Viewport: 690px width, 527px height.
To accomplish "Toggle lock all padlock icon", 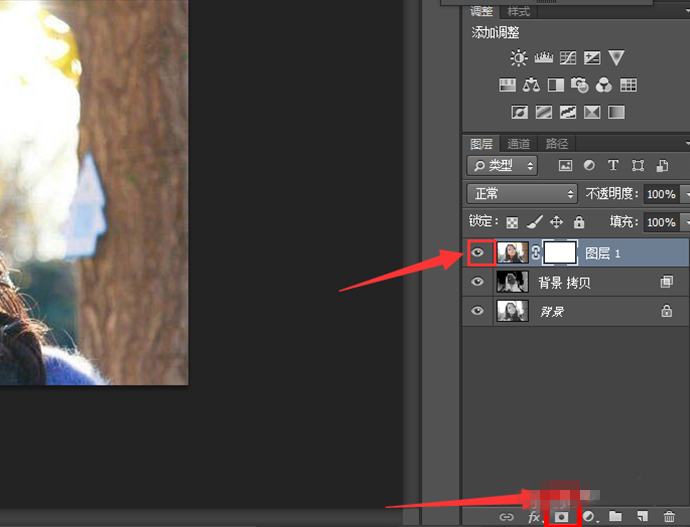I will [x=579, y=222].
